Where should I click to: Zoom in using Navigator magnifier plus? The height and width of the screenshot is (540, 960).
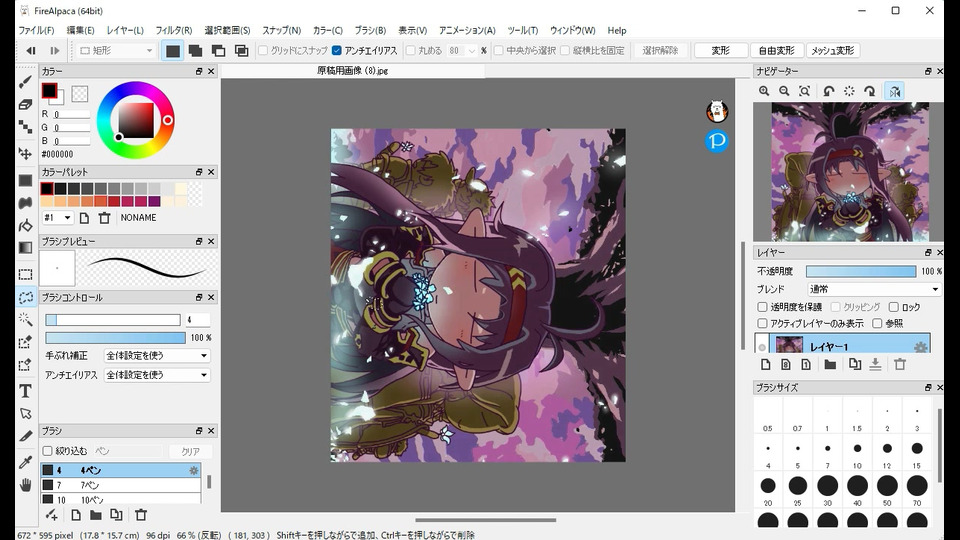[x=764, y=91]
